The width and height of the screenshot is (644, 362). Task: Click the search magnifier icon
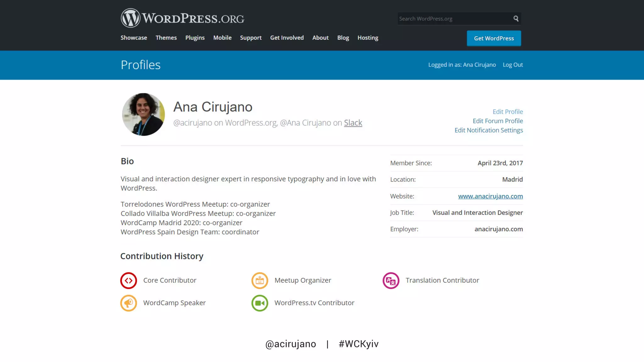tap(516, 19)
